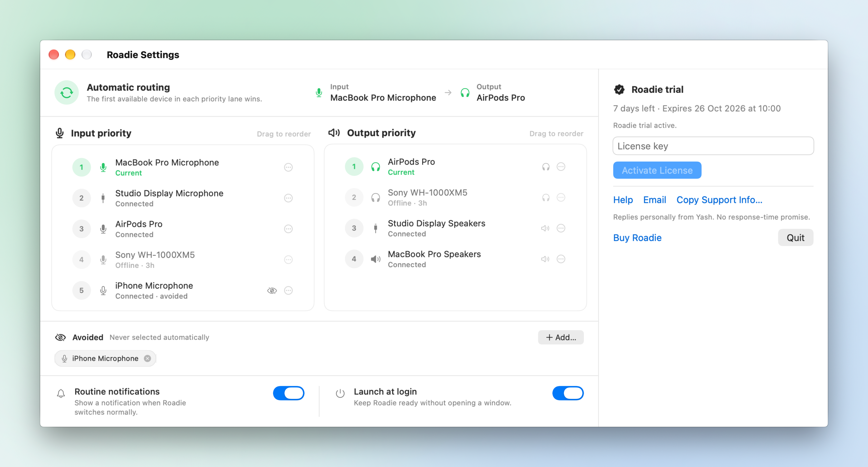The height and width of the screenshot is (467, 868).
Task: Select MacBook Pro Microphone input row
Action: (183, 167)
